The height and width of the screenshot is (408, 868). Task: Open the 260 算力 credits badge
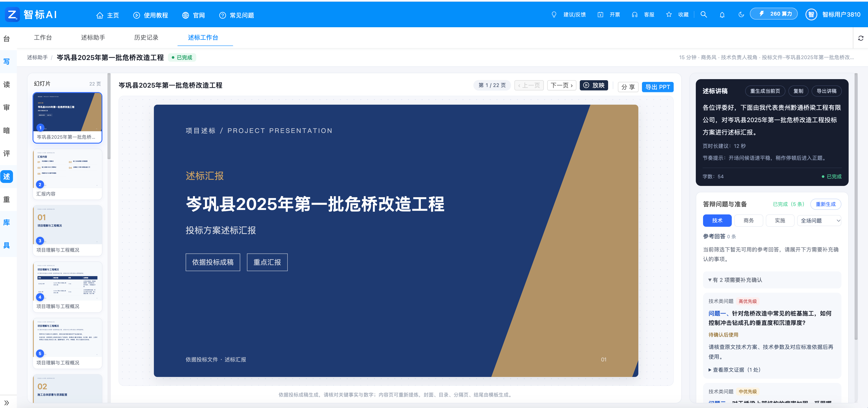pyautogui.click(x=773, y=14)
